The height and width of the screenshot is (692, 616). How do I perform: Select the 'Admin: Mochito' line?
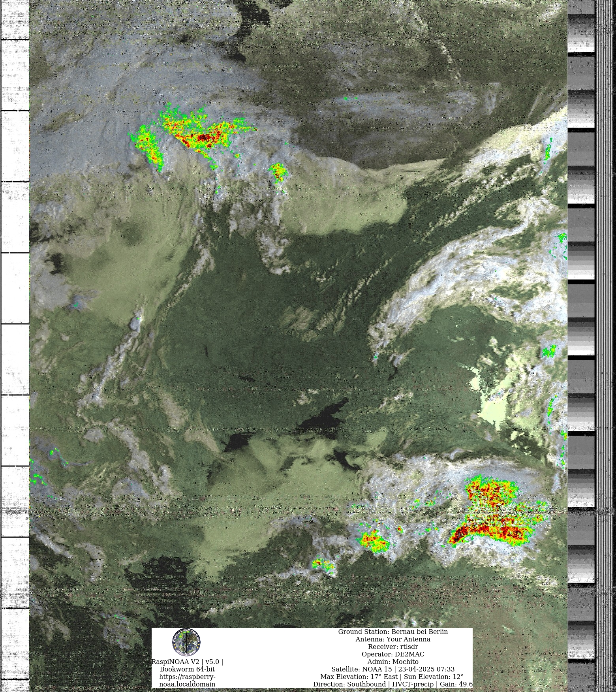[x=393, y=662]
